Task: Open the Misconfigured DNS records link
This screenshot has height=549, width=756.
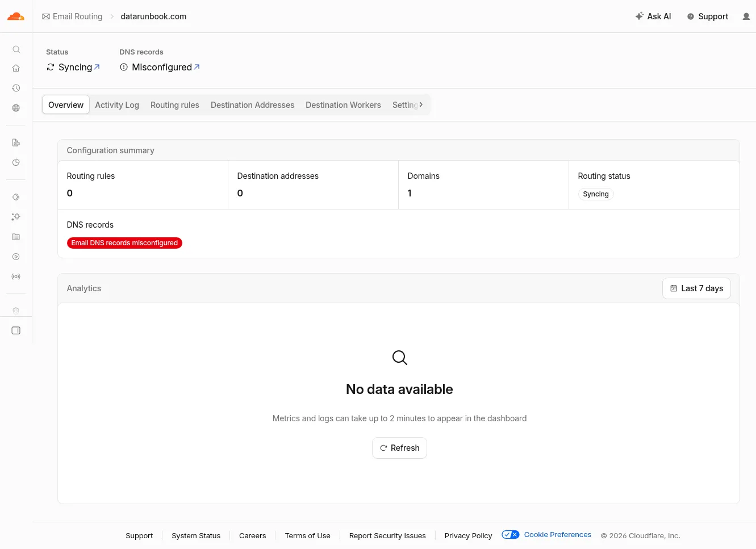Action: pyautogui.click(x=160, y=67)
